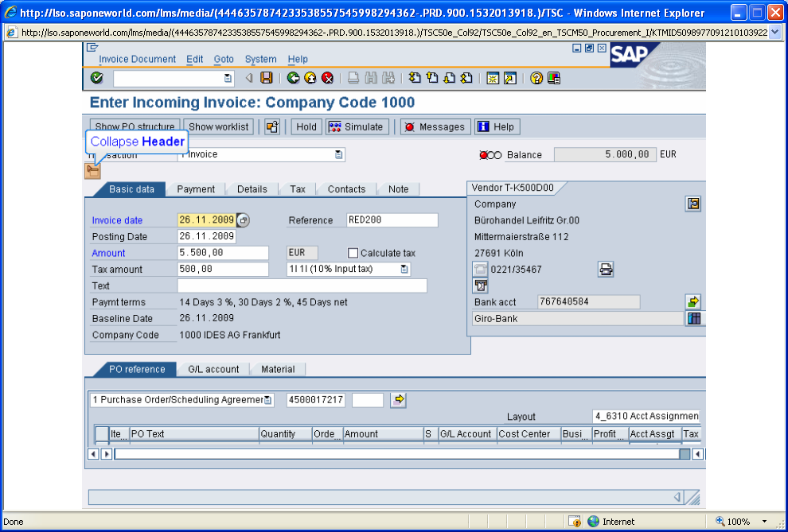Screen dimensions: 788x532
Task: Open the Invoice Document menu
Action: [137, 59]
